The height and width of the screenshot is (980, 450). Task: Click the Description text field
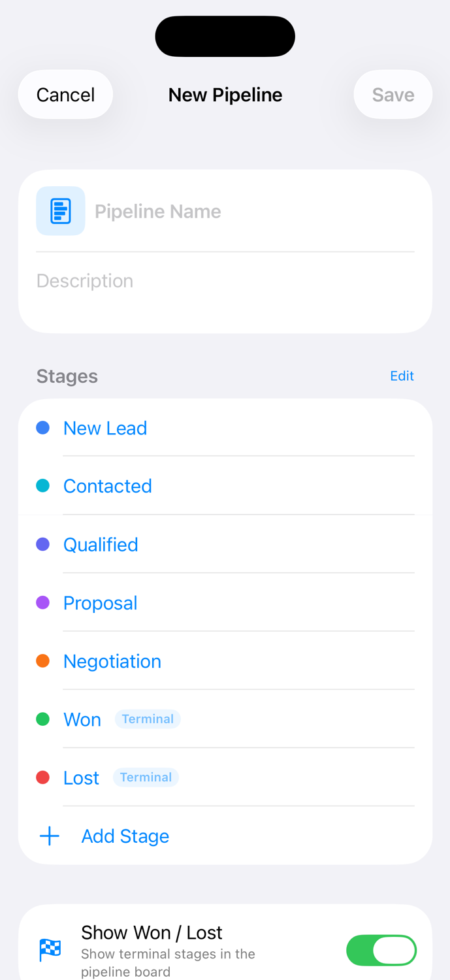(x=196, y=280)
